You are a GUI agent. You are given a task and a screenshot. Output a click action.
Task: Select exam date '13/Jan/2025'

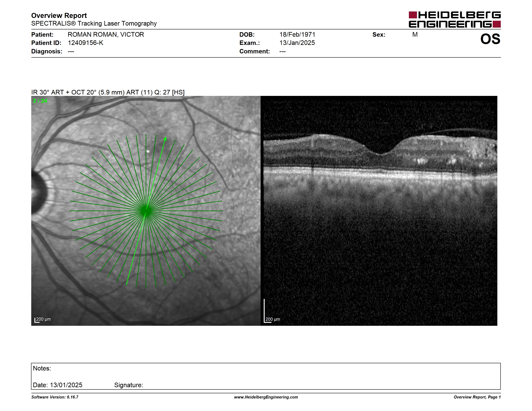click(297, 43)
